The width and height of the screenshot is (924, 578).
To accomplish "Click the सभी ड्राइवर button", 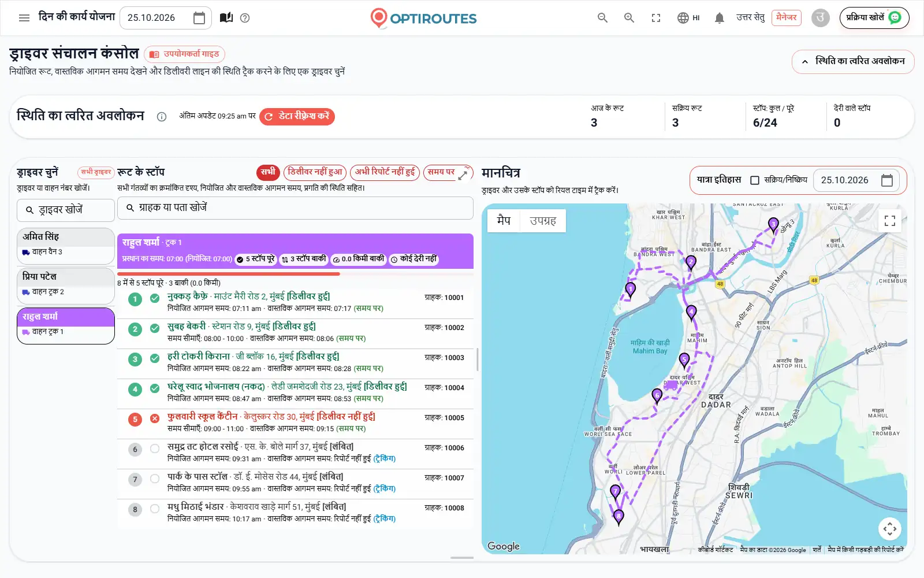I will coord(96,172).
